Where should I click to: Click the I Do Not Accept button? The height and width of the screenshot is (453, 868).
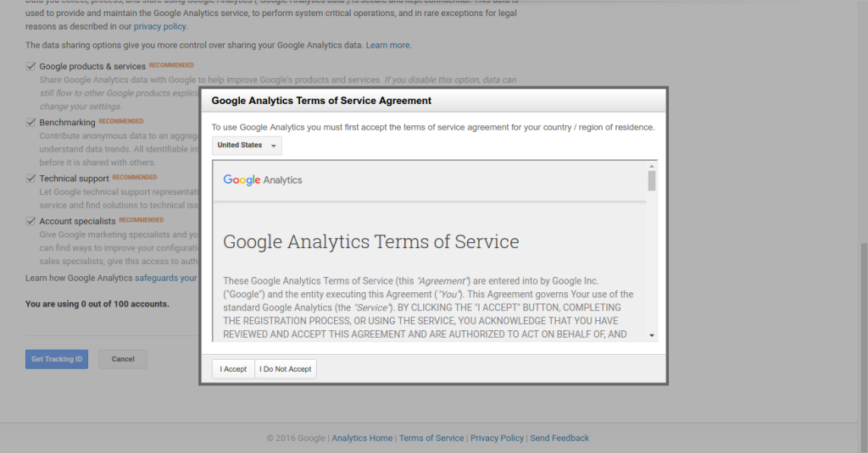click(x=286, y=369)
